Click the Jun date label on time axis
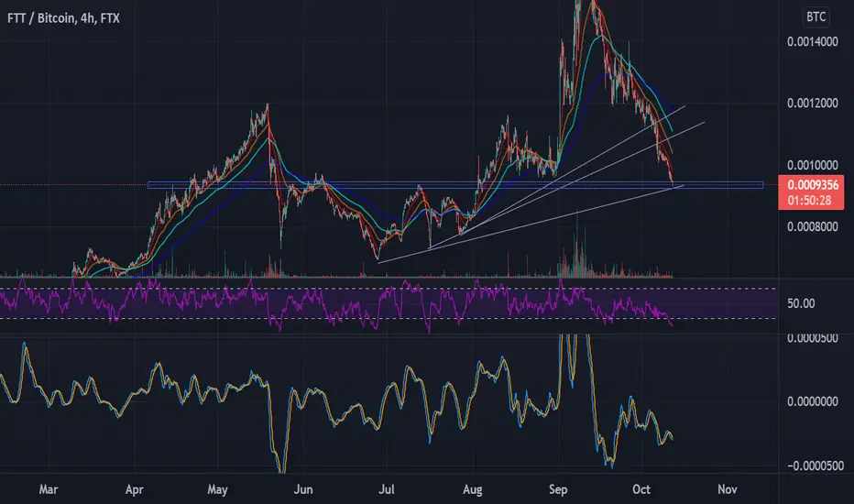This screenshot has height=504, width=854. pyautogui.click(x=303, y=489)
